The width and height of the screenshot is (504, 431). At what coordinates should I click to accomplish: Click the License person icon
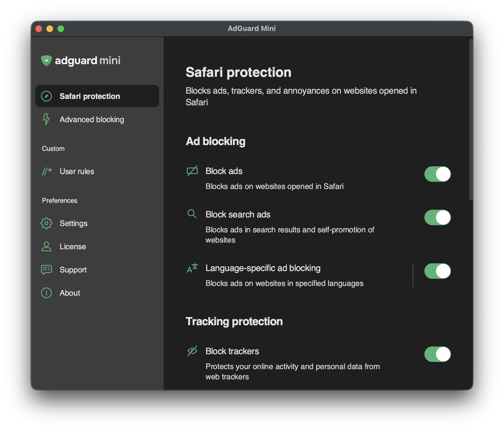tap(46, 246)
